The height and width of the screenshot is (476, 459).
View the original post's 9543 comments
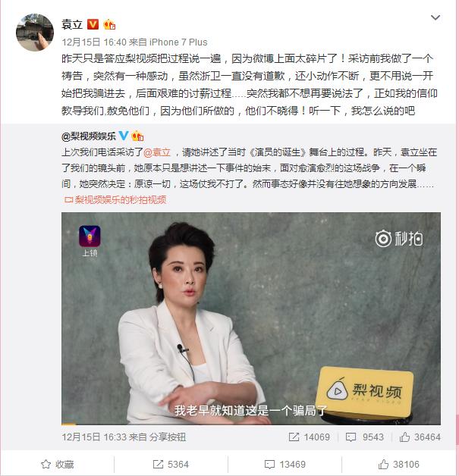click(x=364, y=437)
